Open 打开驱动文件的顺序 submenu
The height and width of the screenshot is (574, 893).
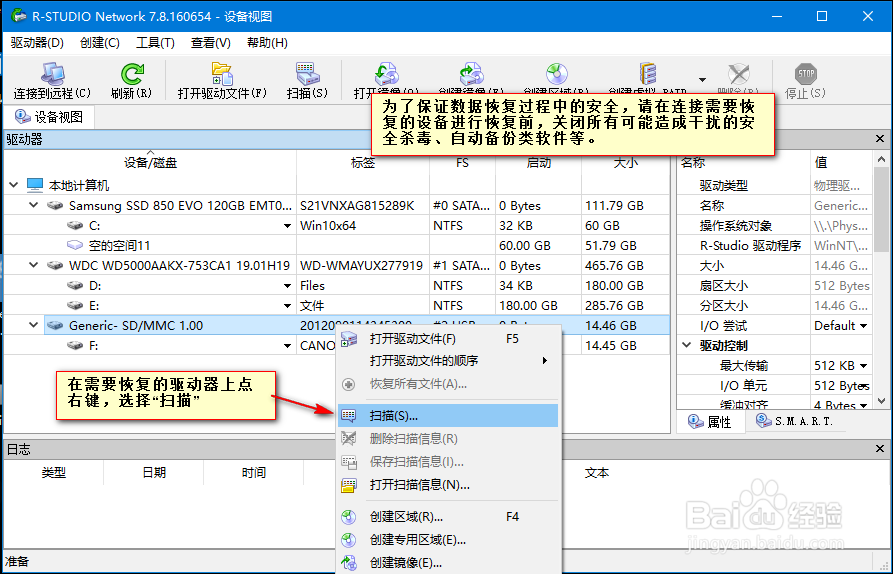pyautogui.click(x=448, y=360)
